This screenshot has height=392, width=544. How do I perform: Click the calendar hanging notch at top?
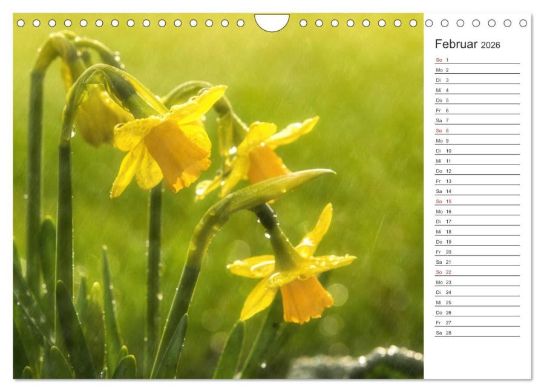click(x=272, y=22)
